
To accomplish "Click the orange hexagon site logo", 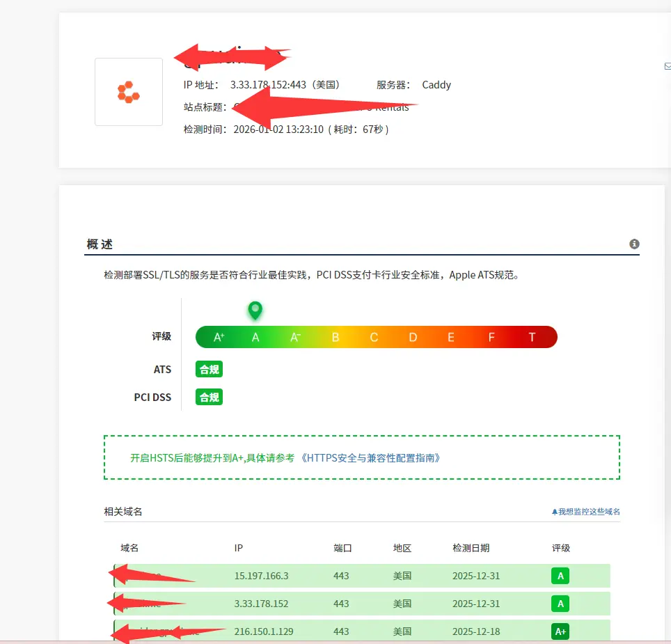I will (x=128, y=92).
